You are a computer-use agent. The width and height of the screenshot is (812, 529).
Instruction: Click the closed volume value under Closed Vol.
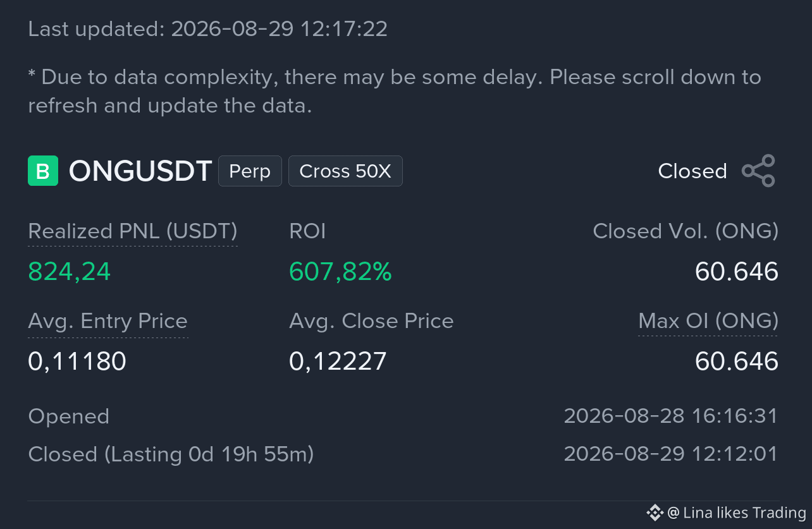point(737,272)
